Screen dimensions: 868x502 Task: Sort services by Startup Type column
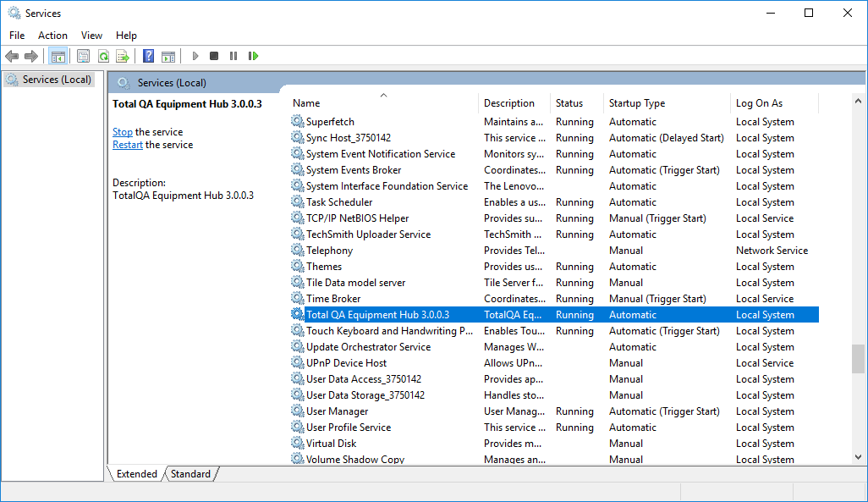[637, 103]
